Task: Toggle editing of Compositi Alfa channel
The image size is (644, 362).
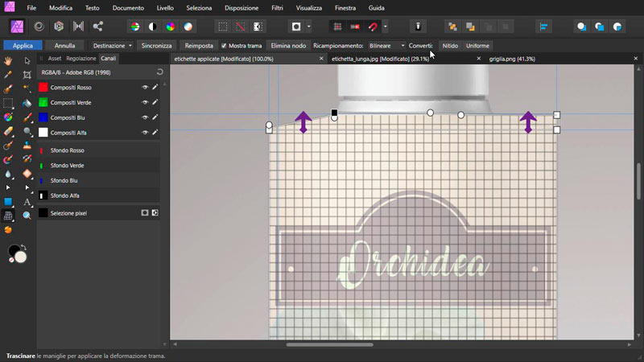Action: click(155, 132)
